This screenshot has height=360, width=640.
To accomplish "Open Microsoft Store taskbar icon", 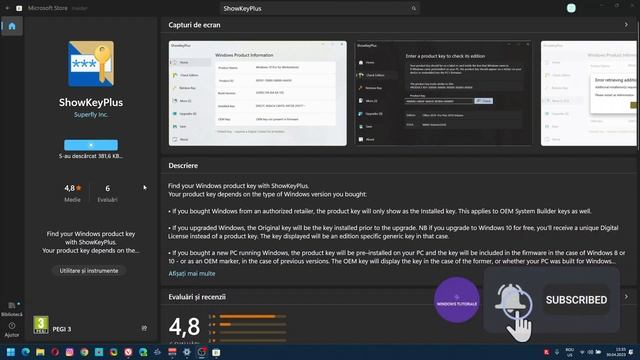I will 216,352.
